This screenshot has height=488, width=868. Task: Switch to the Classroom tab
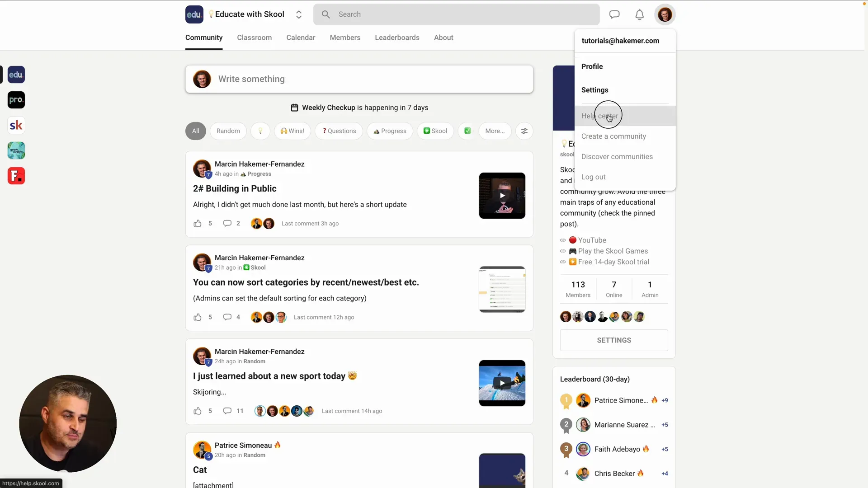[255, 38]
